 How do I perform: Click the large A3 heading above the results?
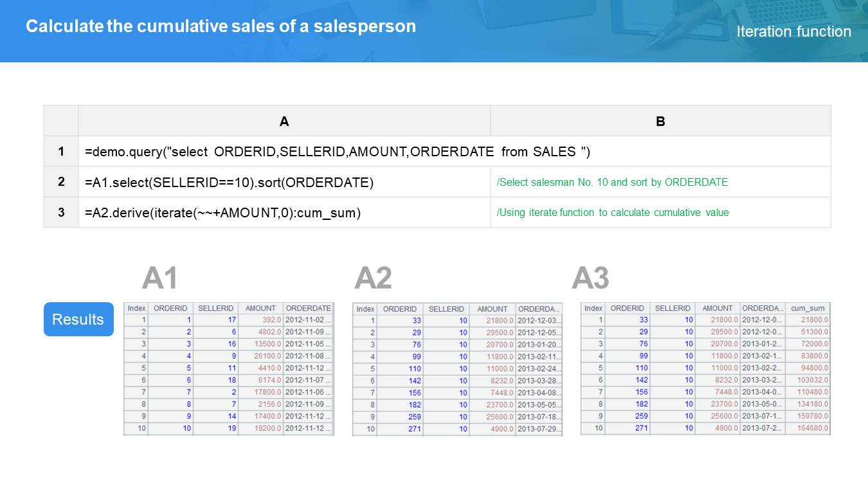click(590, 278)
